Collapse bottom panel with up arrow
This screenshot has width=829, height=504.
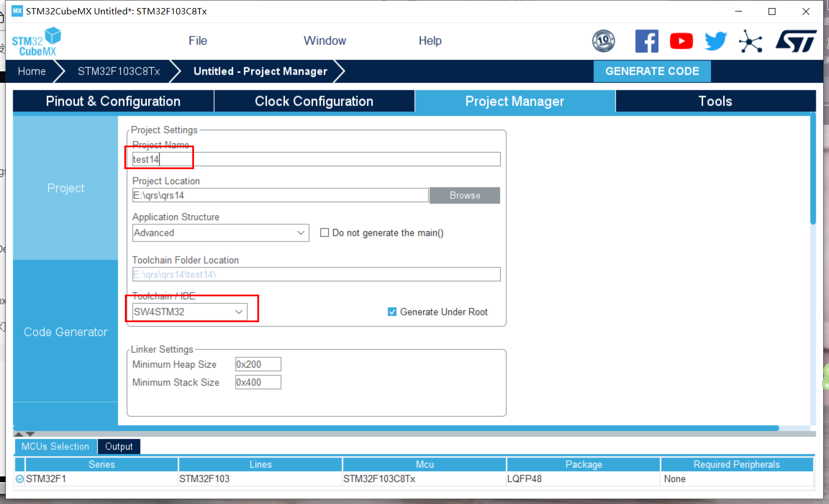click(18, 434)
